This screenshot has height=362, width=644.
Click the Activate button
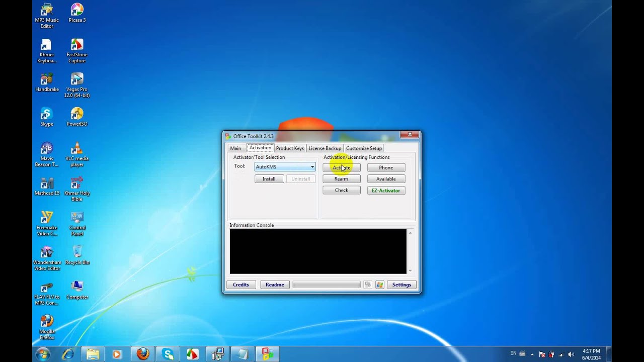[x=342, y=168]
